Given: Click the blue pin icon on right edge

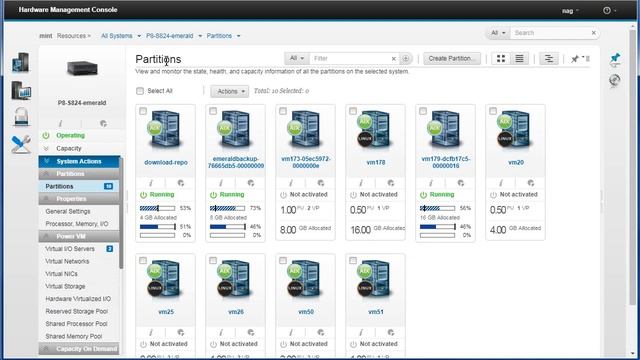Looking at the screenshot, I should [x=615, y=59].
